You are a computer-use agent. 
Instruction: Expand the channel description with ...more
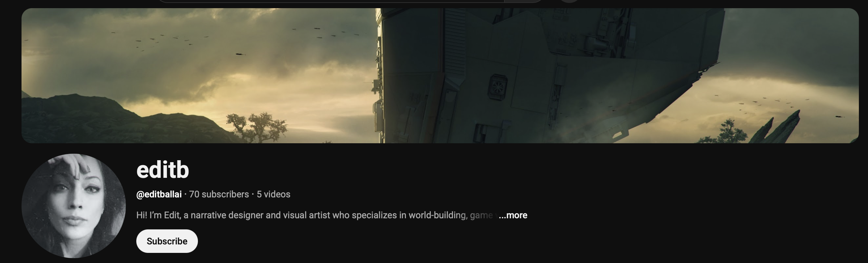coord(513,215)
